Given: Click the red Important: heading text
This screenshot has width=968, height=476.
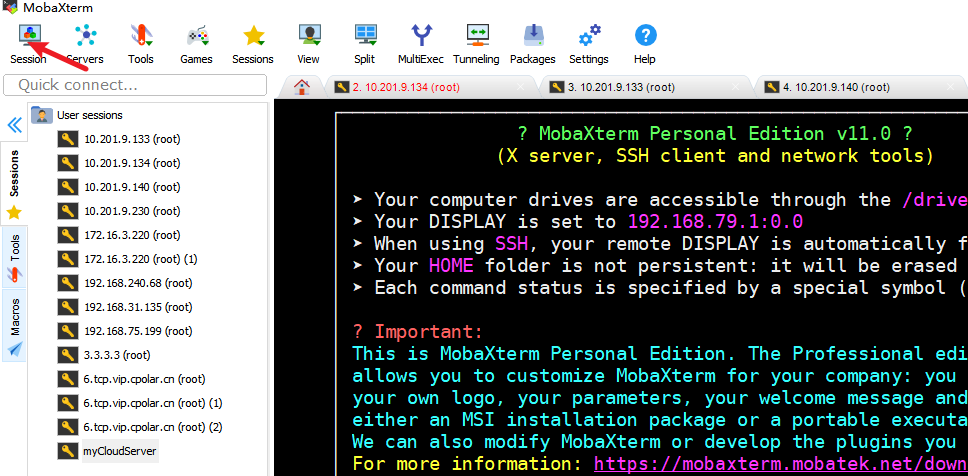Looking at the screenshot, I should (x=428, y=332).
